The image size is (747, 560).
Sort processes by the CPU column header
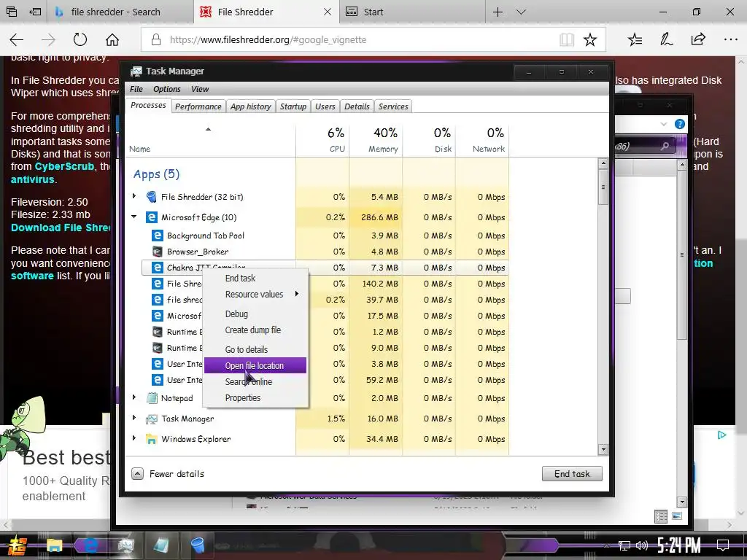tap(322, 140)
